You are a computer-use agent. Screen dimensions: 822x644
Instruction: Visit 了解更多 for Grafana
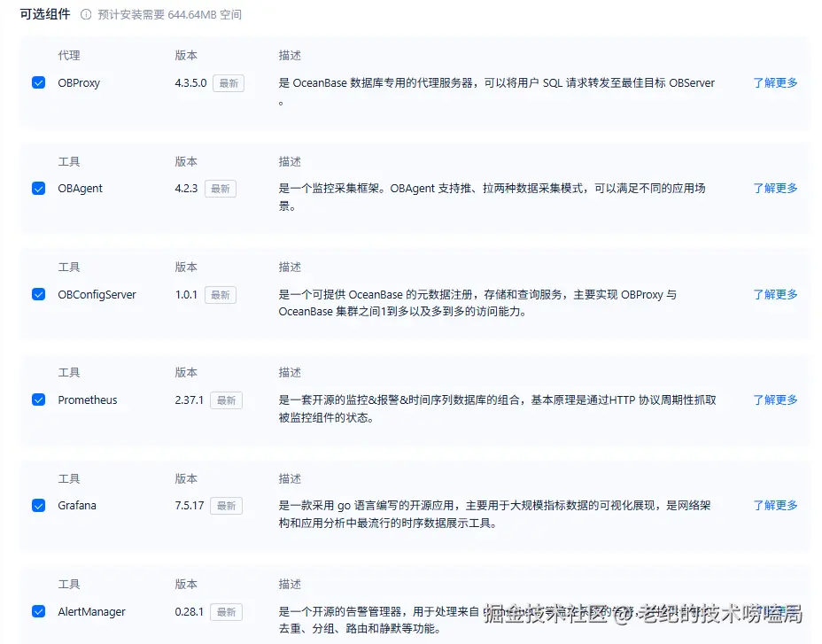click(x=775, y=506)
